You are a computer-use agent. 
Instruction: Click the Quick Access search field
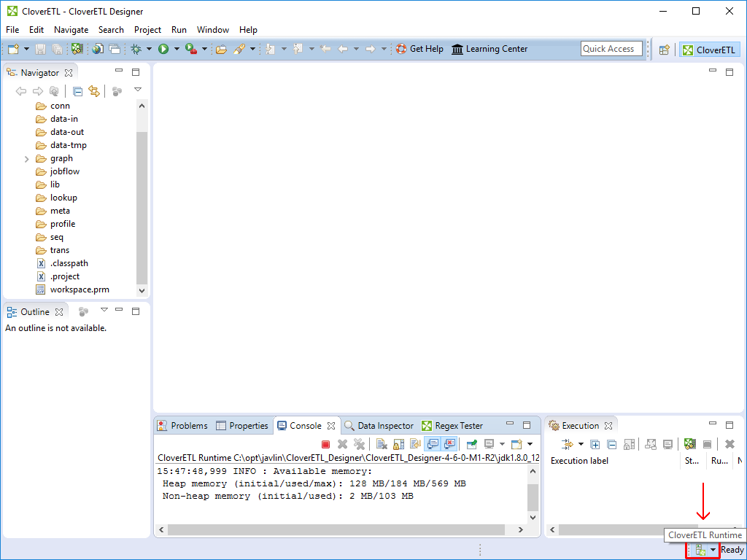(x=612, y=49)
